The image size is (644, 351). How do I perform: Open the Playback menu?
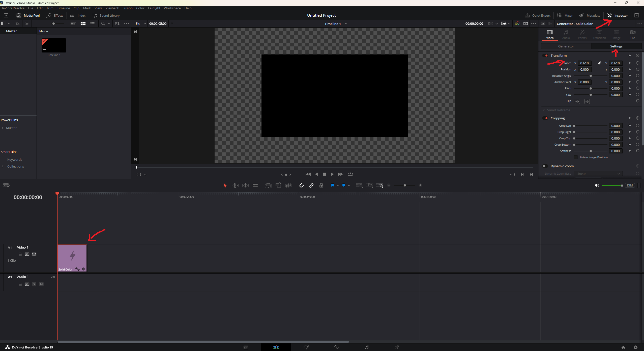pos(112,8)
